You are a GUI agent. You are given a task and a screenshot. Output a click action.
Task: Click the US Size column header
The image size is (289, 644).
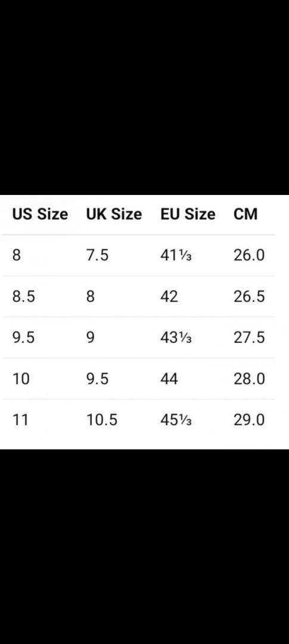click(x=40, y=214)
